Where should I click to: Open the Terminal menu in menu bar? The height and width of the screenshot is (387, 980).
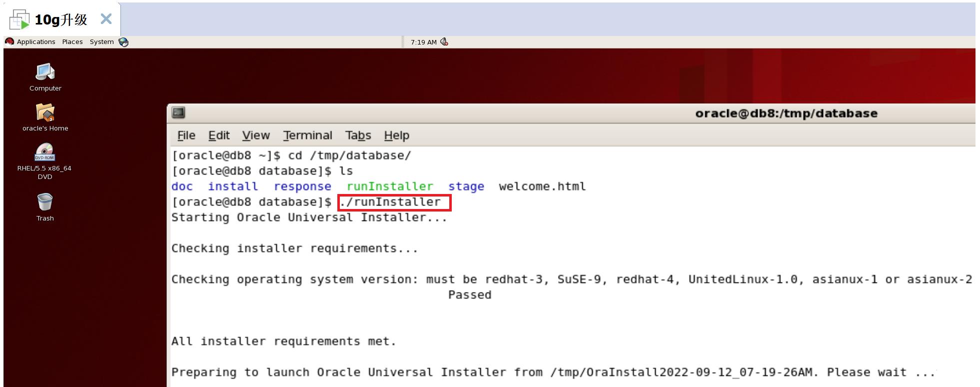coord(307,135)
